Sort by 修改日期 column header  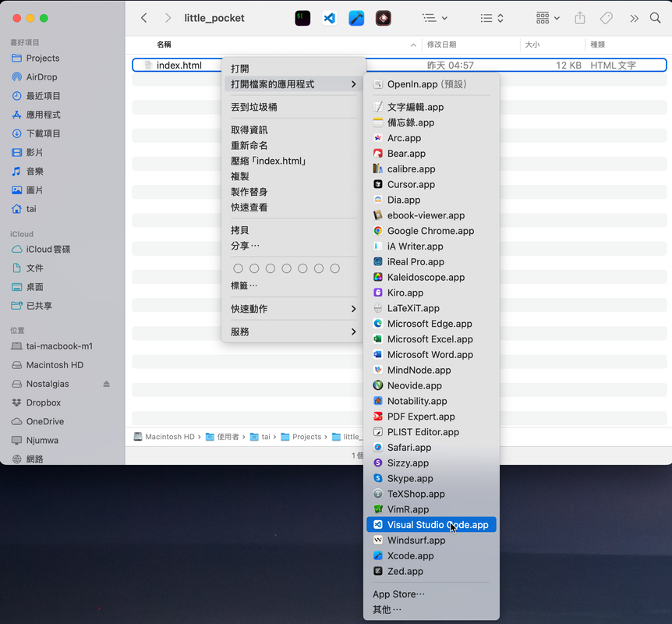coord(441,44)
